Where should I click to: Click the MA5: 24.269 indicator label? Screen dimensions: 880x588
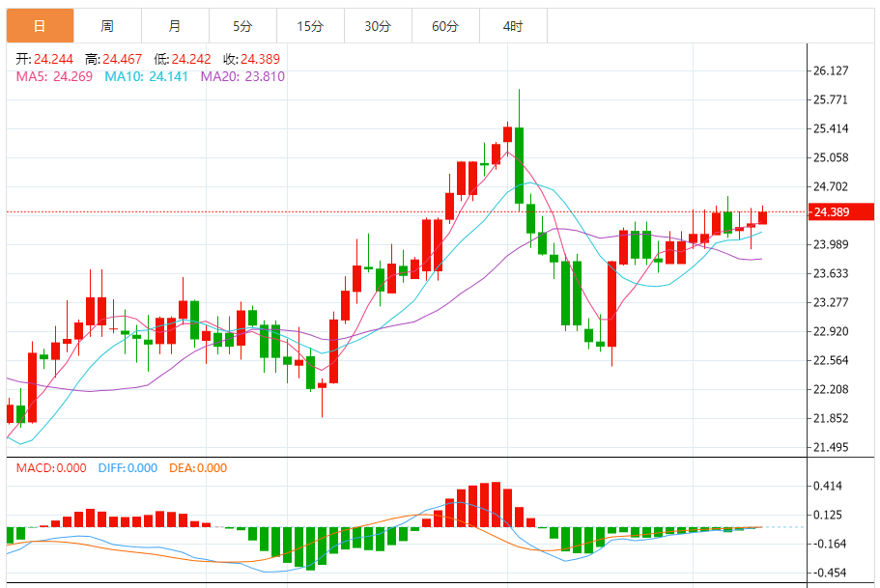[x=54, y=76]
